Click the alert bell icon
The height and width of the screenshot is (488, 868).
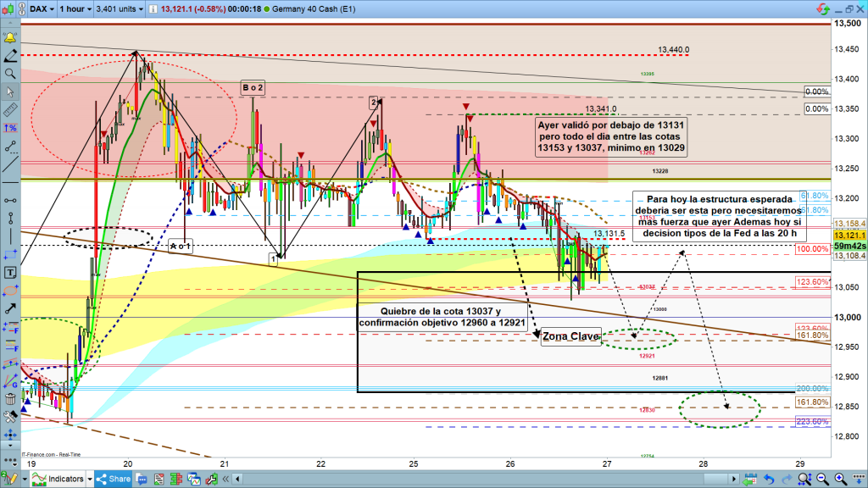(10, 38)
